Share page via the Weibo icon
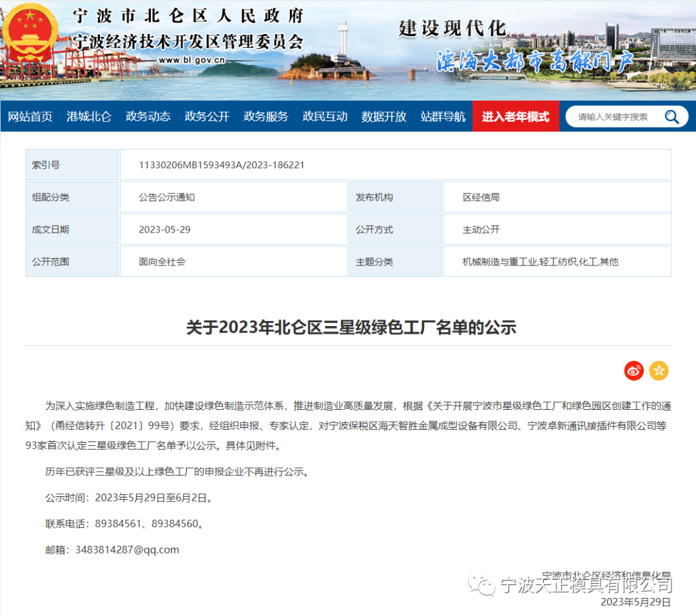 (633, 371)
